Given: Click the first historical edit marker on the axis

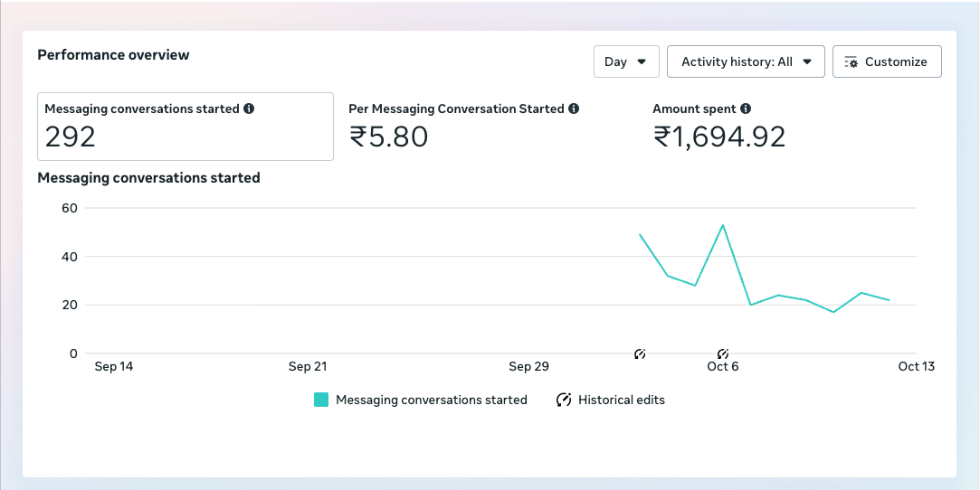Looking at the screenshot, I should [x=640, y=353].
